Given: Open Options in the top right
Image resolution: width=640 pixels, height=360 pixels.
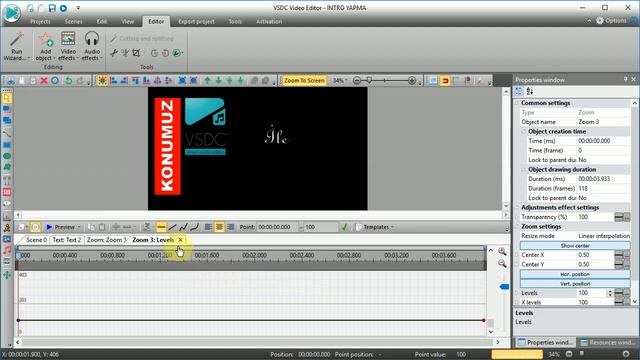Looking at the screenshot, I should (x=611, y=20).
